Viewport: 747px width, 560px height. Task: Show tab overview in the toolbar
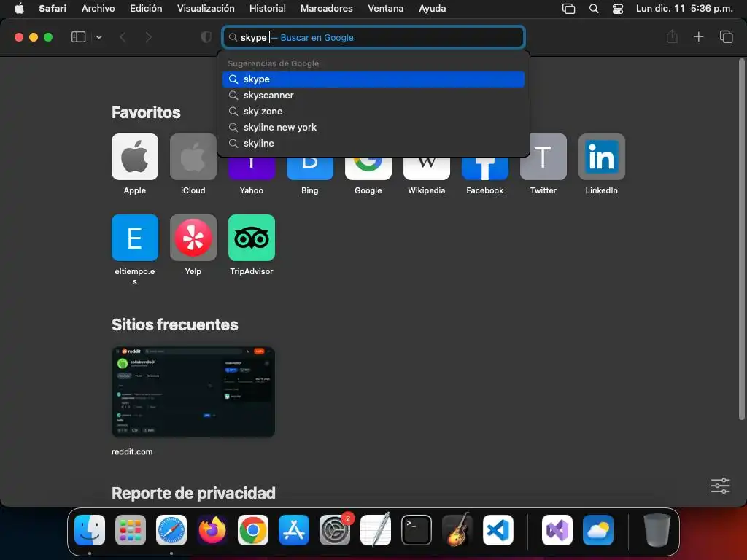point(726,36)
